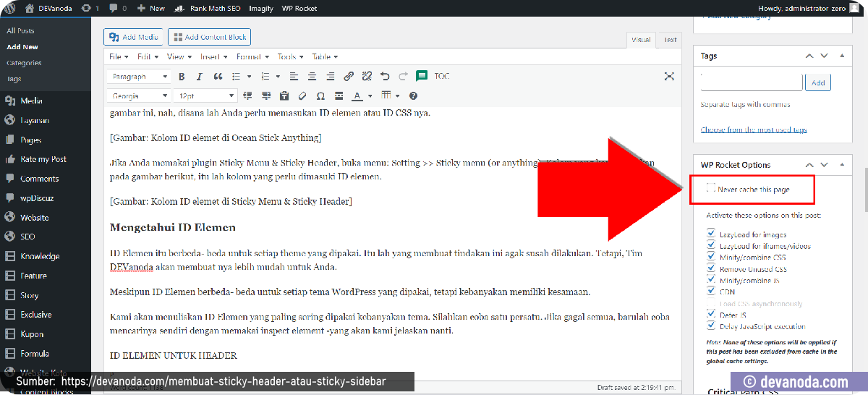Open comments bubble in admin bar
This screenshot has height=395, width=868.
click(x=119, y=8)
